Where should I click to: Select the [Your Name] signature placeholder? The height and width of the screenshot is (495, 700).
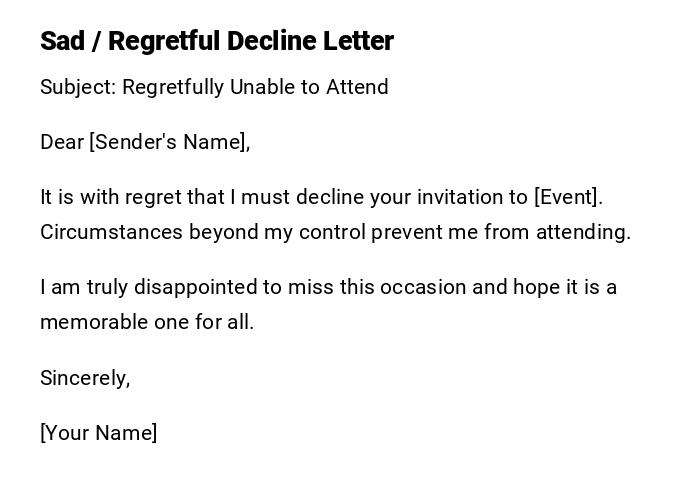click(x=99, y=433)
